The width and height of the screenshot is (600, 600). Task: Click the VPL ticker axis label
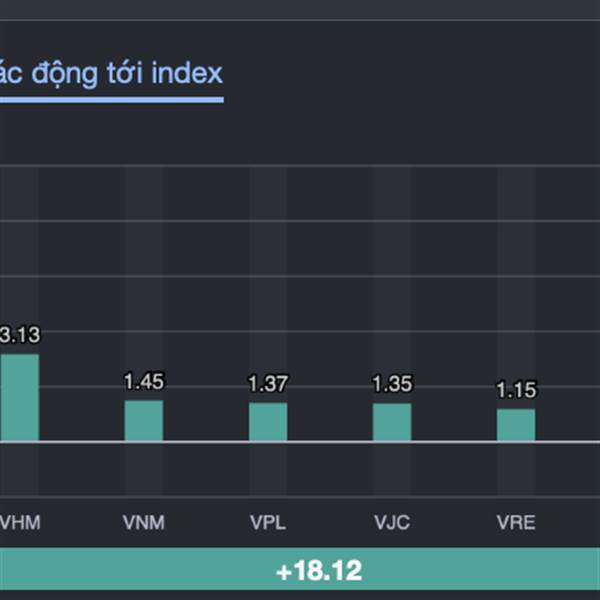click(268, 522)
